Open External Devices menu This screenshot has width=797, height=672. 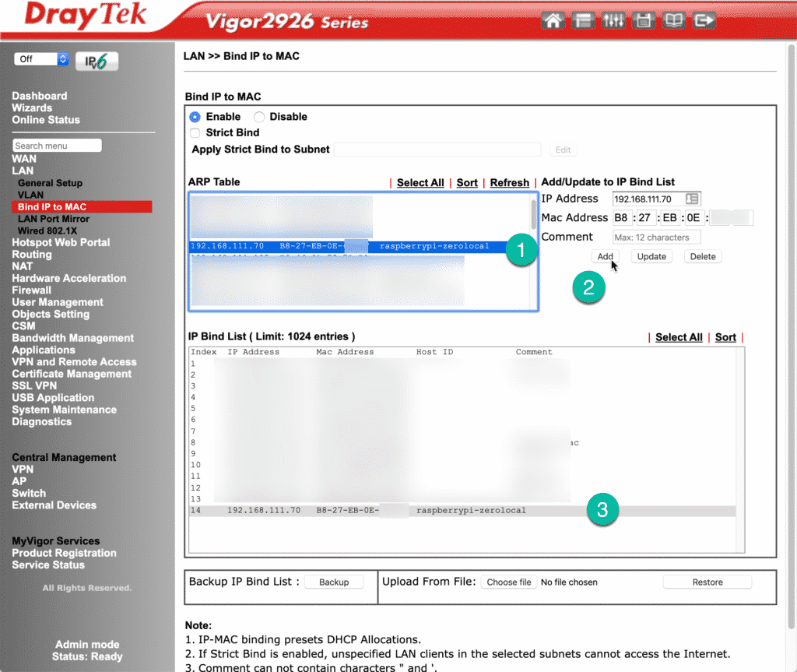(54, 505)
